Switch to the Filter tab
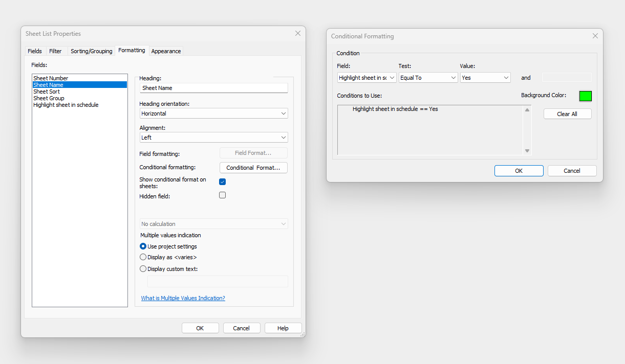 (55, 51)
